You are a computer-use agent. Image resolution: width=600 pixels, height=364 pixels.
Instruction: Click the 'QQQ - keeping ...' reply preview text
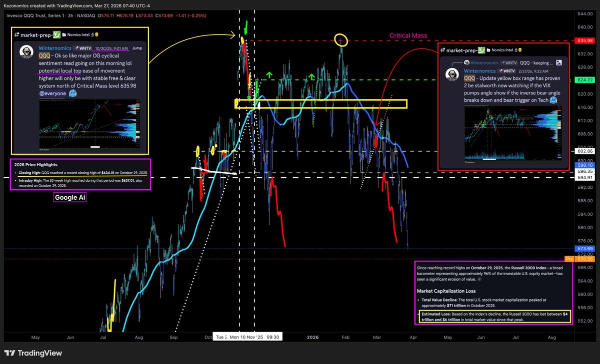coord(536,62)
